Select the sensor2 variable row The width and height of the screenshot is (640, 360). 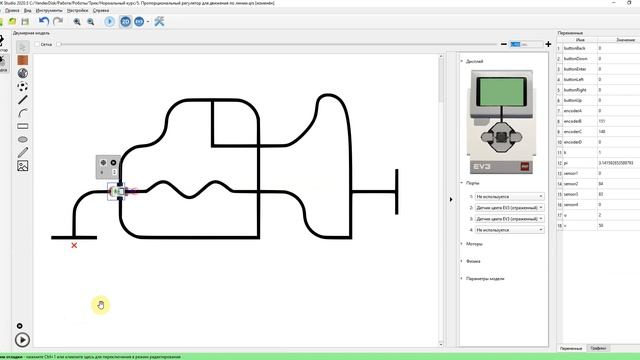[x=598, y=184]
